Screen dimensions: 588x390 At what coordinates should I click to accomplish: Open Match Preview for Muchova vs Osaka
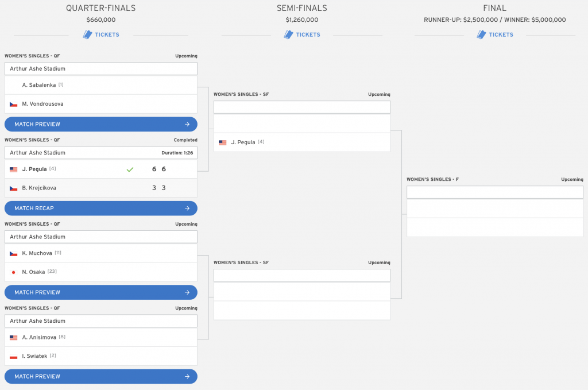click(100, 292)
